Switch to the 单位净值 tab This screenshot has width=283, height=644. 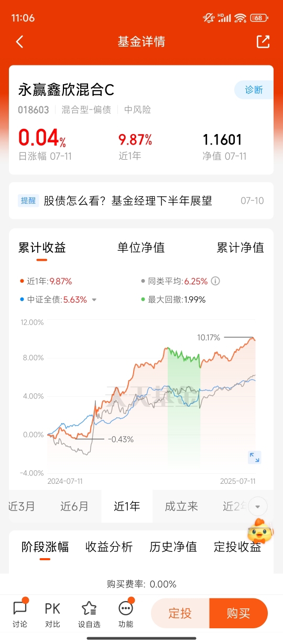(141, 248)
